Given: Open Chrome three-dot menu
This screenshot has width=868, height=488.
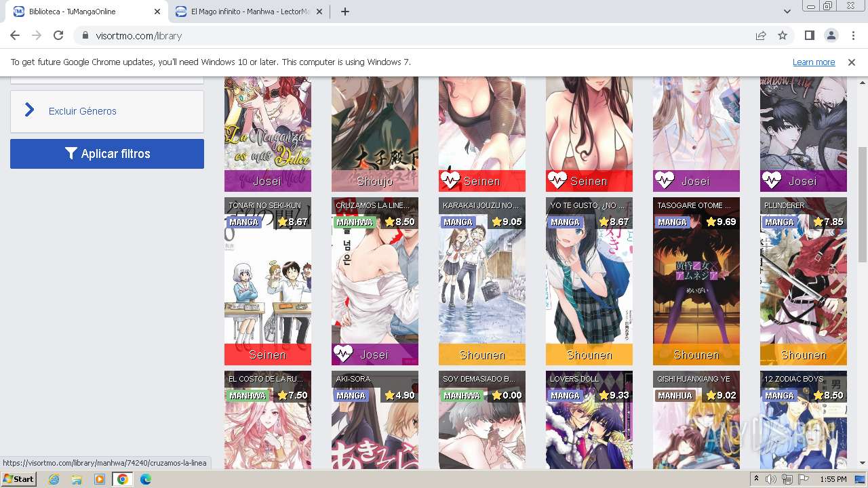Looking at the screenshot, I should [852, 36].
